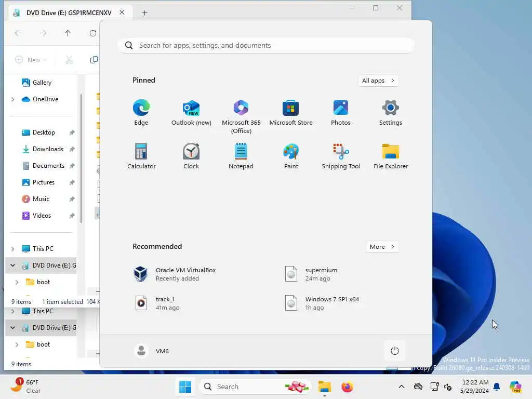Screen dimensions: 532x399
Task: Open Settings gear in Start menu
Action: pyautogui.click(x=391, y=113)
